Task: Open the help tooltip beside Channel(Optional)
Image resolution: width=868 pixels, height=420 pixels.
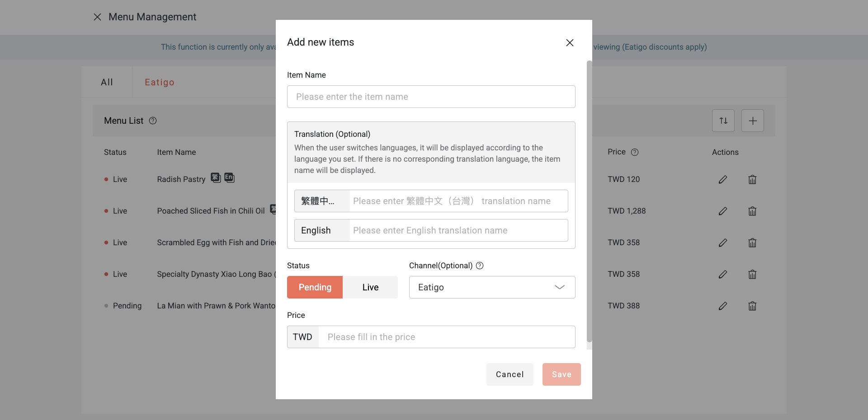Action: click(480, 266)
